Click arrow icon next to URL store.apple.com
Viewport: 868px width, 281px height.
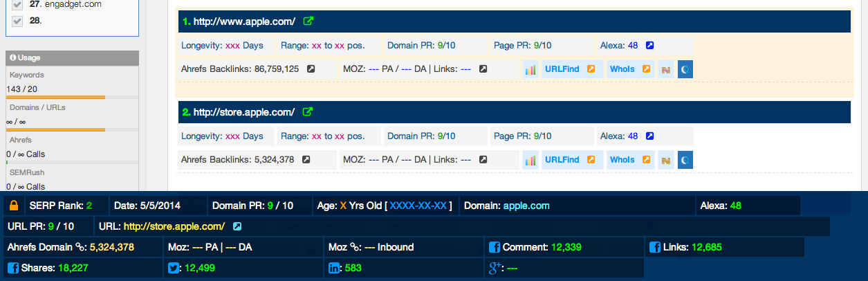(237, 226)
